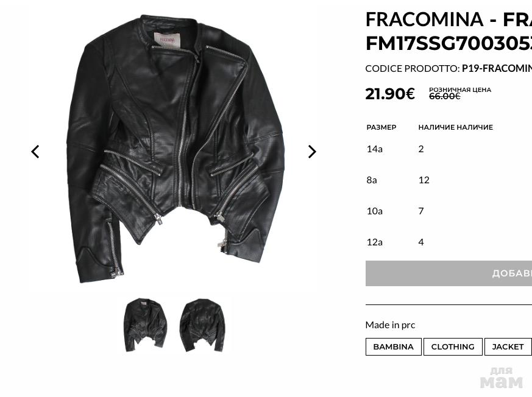Choose size 8a row
The height and width of the screenshot is (397, 532).
372,180
